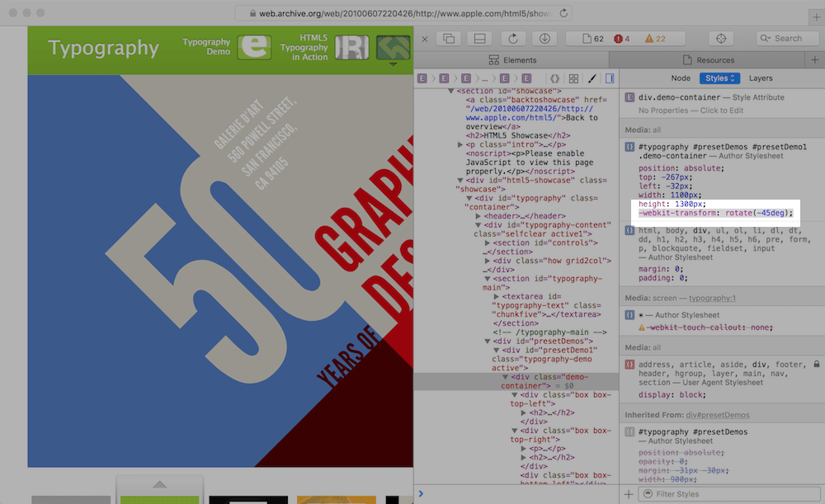825x504 pixels.
Task: Click the backtoshowcase href URL link
Action: click(x=530, y=113)
